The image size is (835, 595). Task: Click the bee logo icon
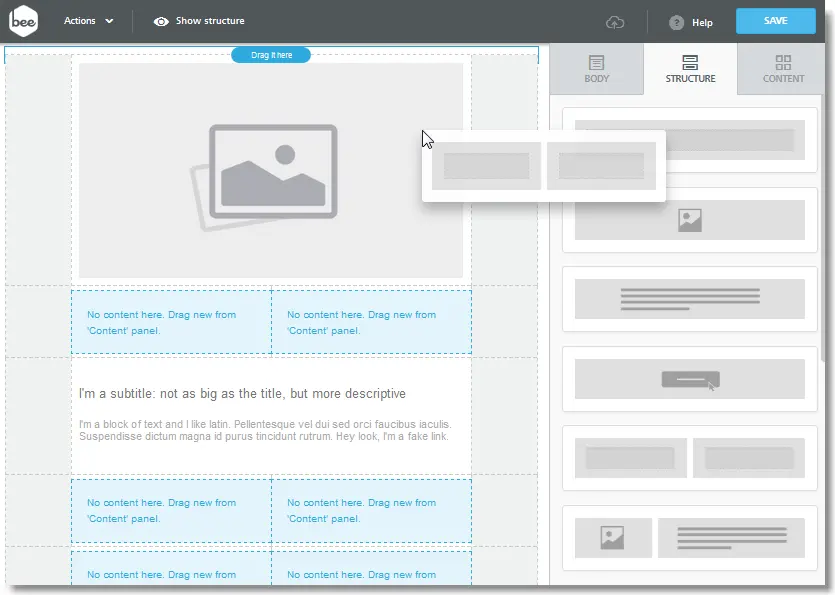[23, 21]
